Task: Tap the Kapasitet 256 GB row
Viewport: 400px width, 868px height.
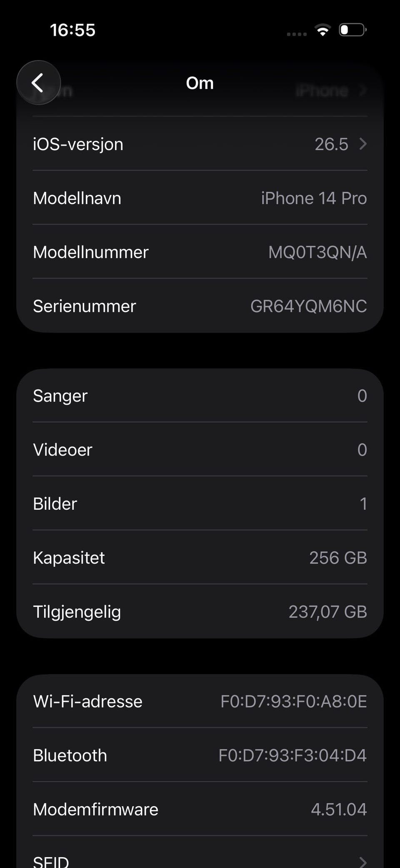Action: [x=200, y=558]
